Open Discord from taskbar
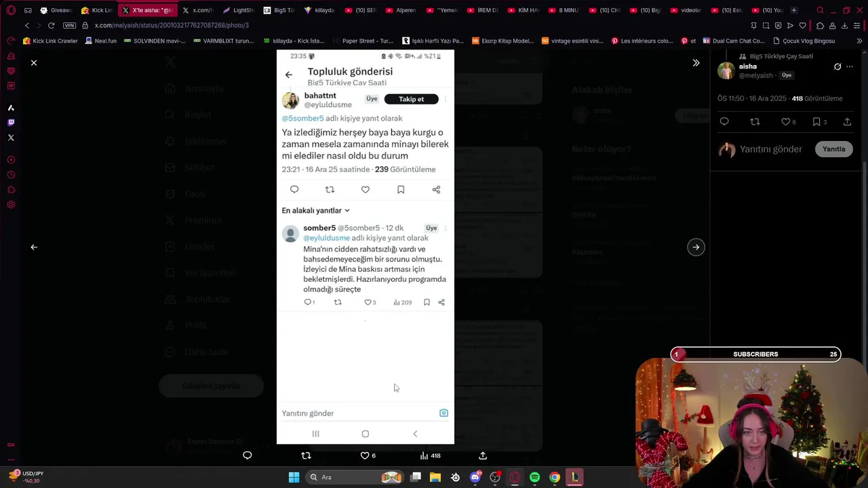Screen dimensions: 868x488 (475, 477)
